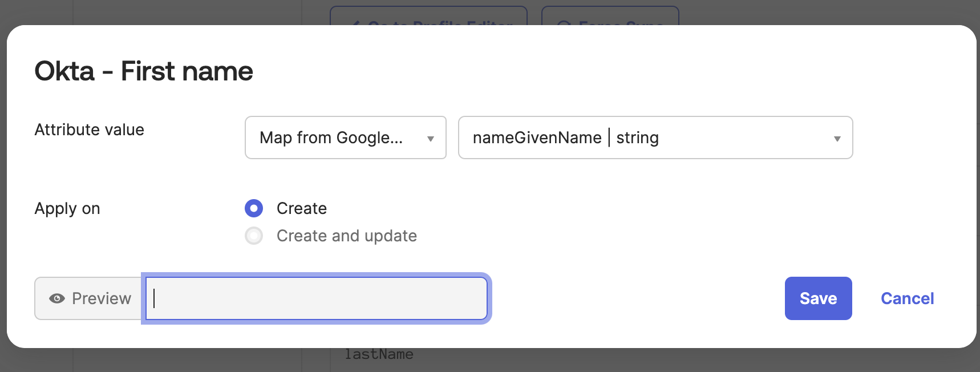Click the 'Create' option label text
The height and width of the screenshot is (372, 980).
pyautogui.click(x=302, y=208)
